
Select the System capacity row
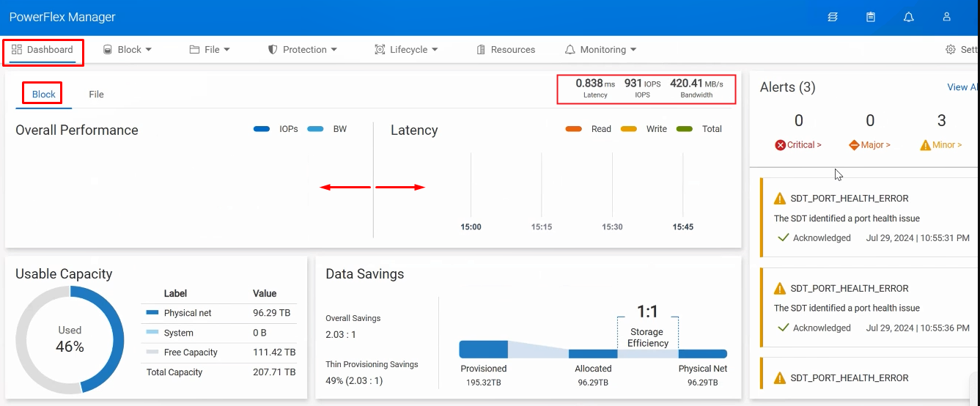point(219,333)
